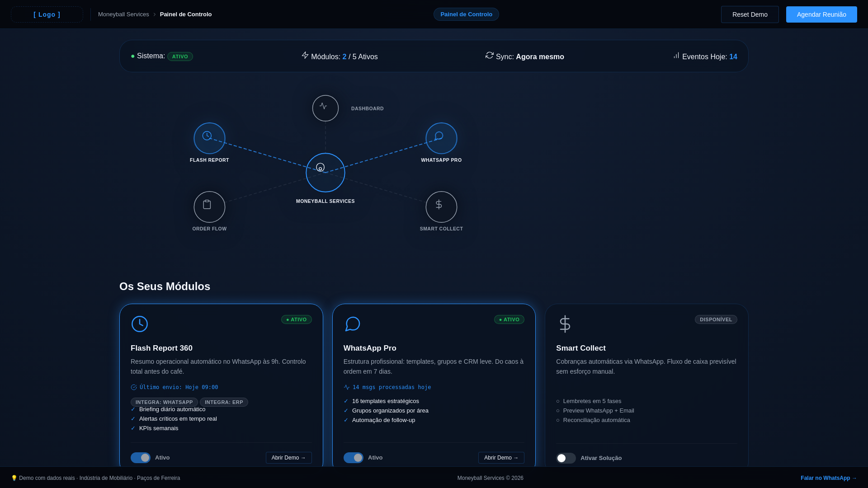Click the lightbulb icon in the footer

point(14,478)
